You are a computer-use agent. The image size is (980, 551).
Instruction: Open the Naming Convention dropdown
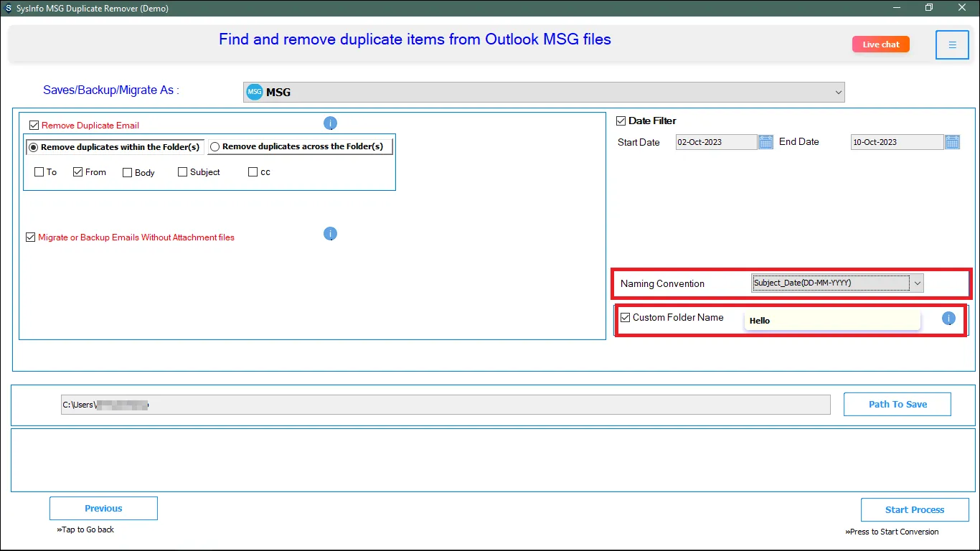tap(916, 283)
